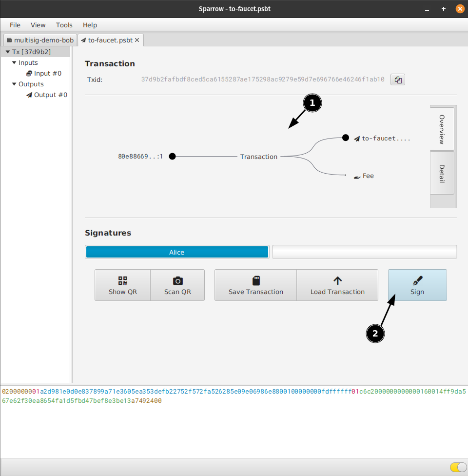Click the input node dot near 80e88669
This screenshot has width=468, height=476.
[x=172, y=157]
